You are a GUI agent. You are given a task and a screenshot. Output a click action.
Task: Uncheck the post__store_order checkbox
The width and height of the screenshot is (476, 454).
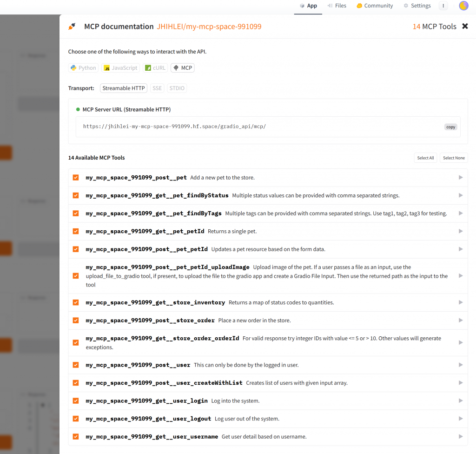(76, 320)
